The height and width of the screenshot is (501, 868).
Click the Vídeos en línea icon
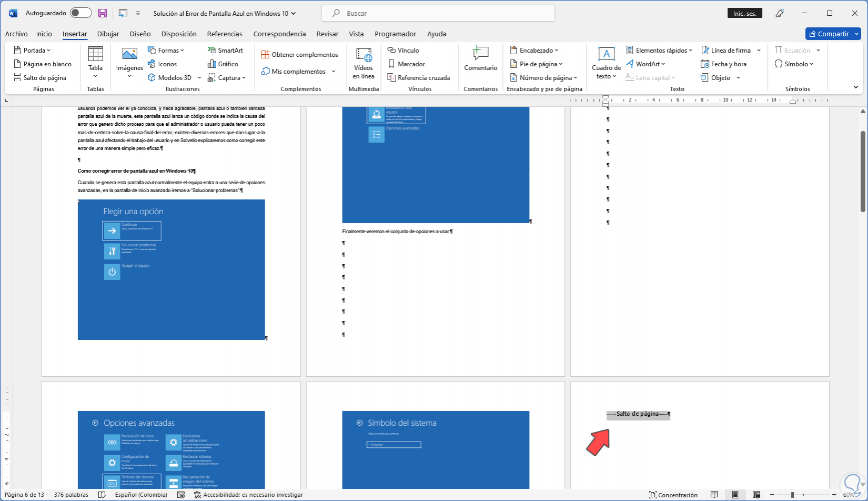(364, 55)
